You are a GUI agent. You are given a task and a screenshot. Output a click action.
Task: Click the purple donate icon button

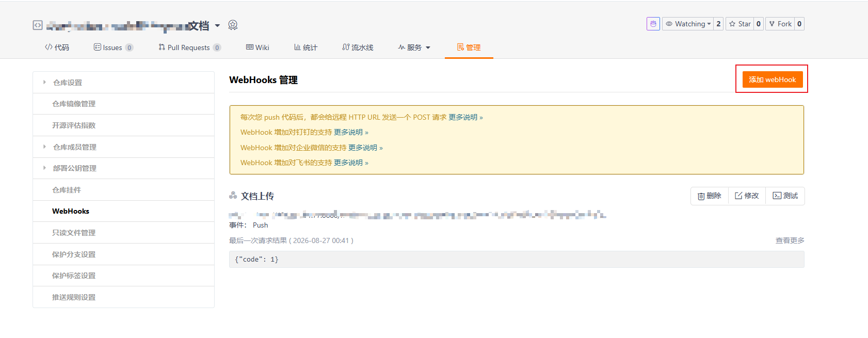coord(653,24)
